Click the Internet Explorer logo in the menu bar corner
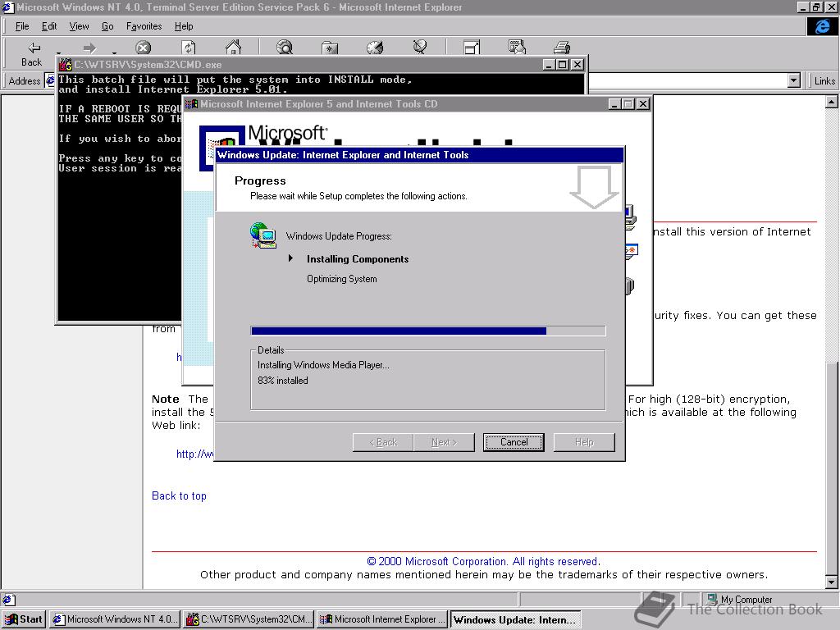Screen dimensions: 840x630 click(x=822, y=26)
